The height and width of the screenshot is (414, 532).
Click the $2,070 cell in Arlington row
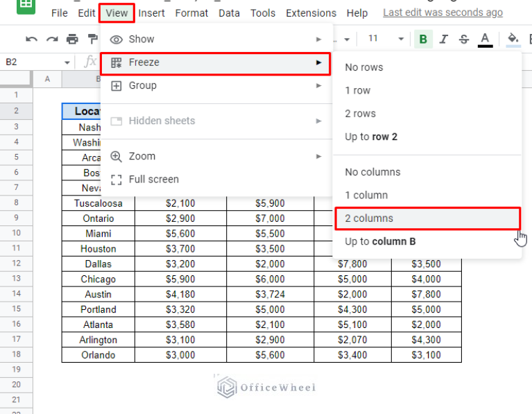352,340
